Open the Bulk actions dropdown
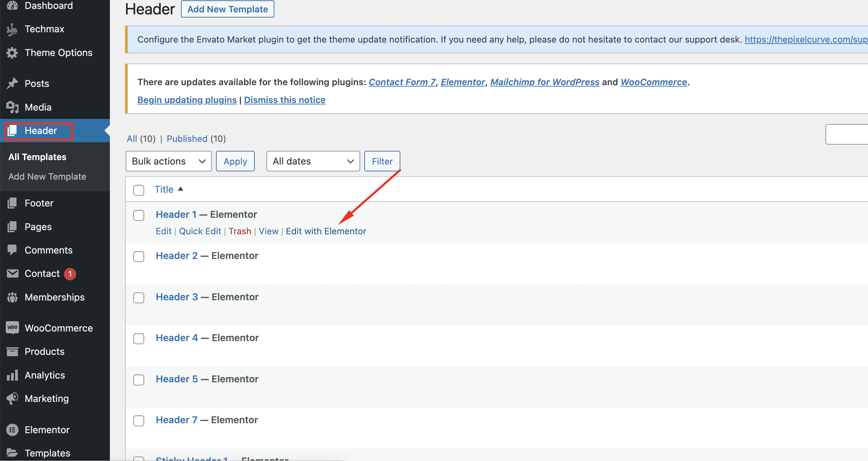The image size is (868, 461). tap(169, 161)
